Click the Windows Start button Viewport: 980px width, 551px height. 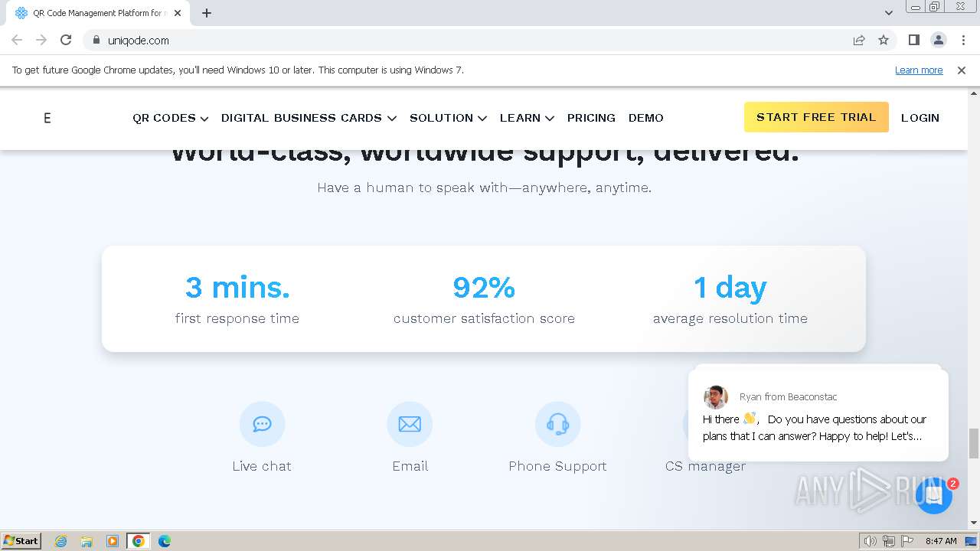(x=21, y=540)
